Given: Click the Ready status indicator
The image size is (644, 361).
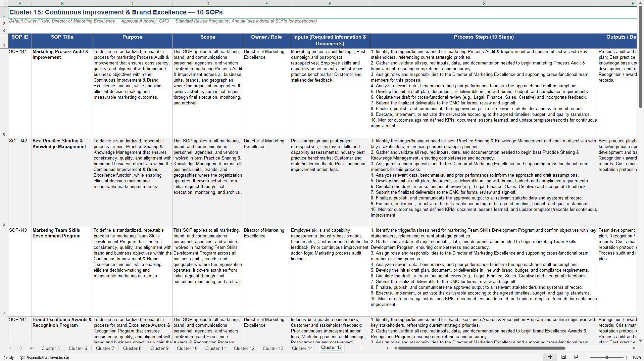Looking at the screenshot, I should 9,358.
